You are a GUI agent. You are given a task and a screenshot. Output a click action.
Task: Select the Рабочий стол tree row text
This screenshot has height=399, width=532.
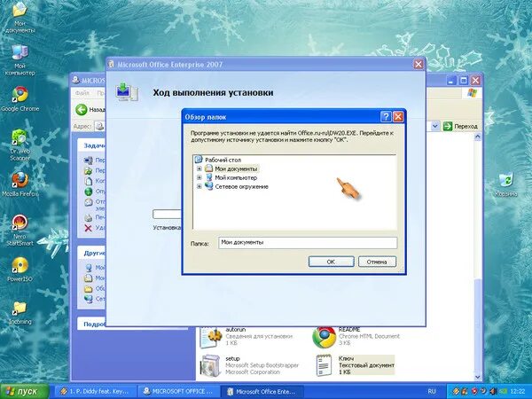click(223, 160)
